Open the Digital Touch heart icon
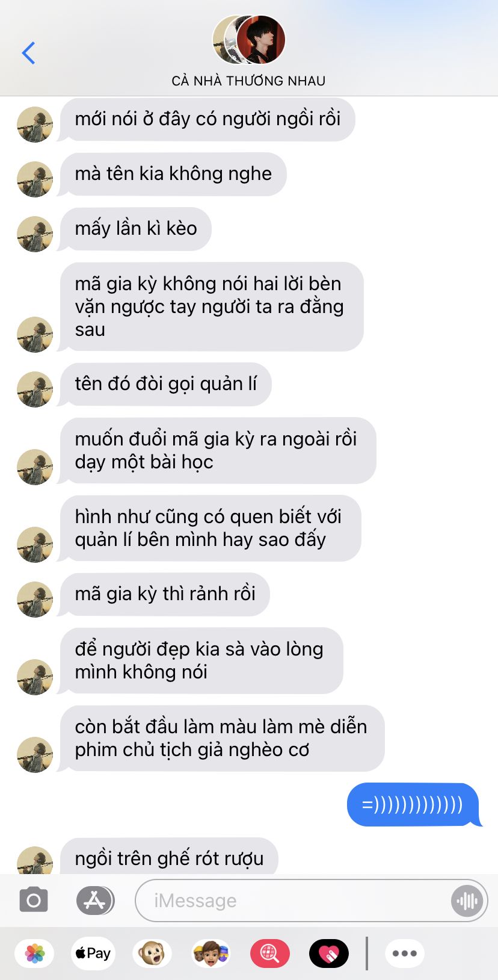 tap(329, 954)
